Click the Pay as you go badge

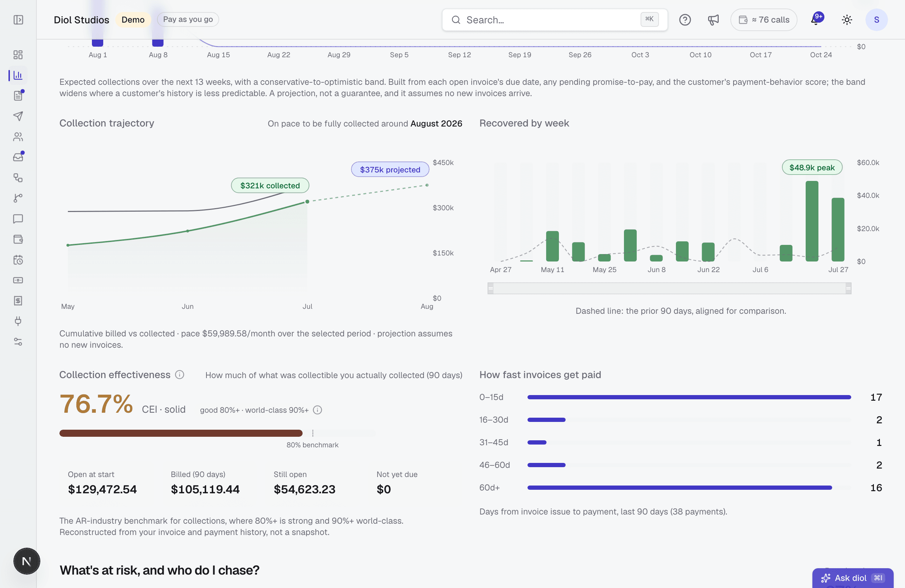[188, 19]
